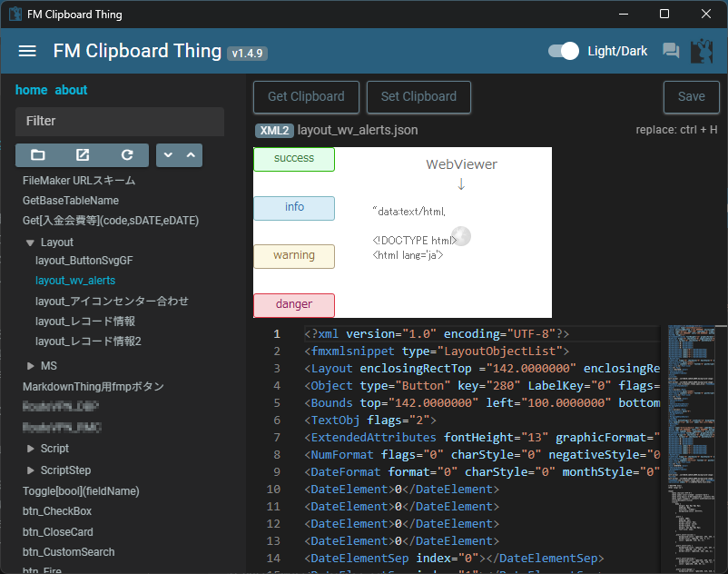The height and width of the screenshot is (574, 728).
Task: Click the Save button
Action: (691, 96)
